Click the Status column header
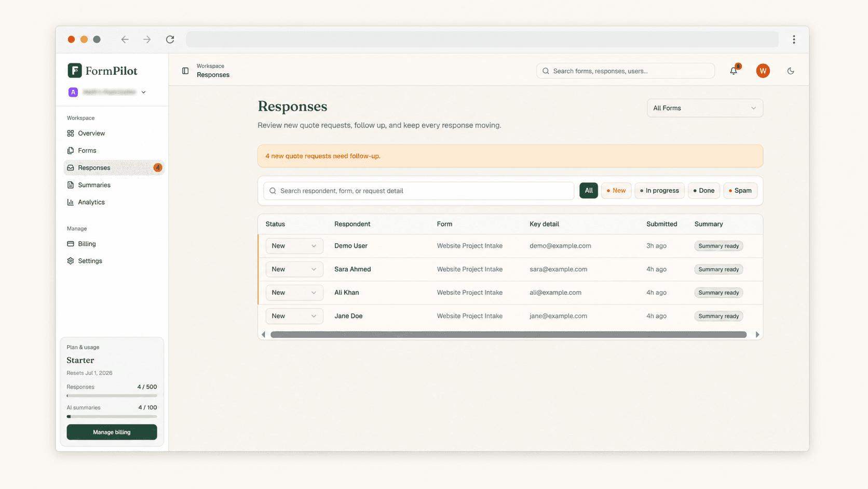868x489 pixels. pyautogui.click(x=275, y=224)
